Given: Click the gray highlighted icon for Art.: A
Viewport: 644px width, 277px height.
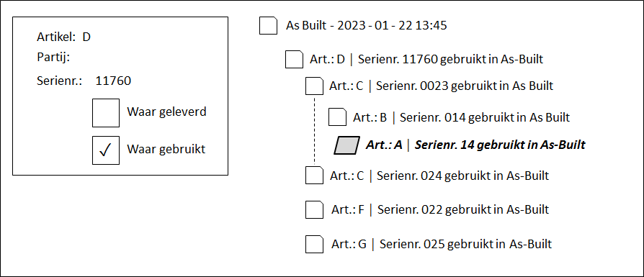Looking at the screenshot, I should 347,145.
